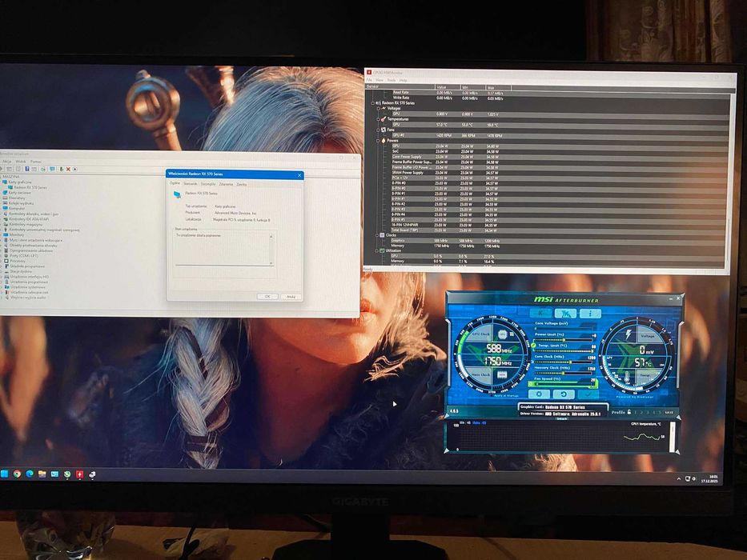Viewport: 747px width, 560px height.
Task: Click the Detach button below the graphics card info
Action: (x=562, y=418)
